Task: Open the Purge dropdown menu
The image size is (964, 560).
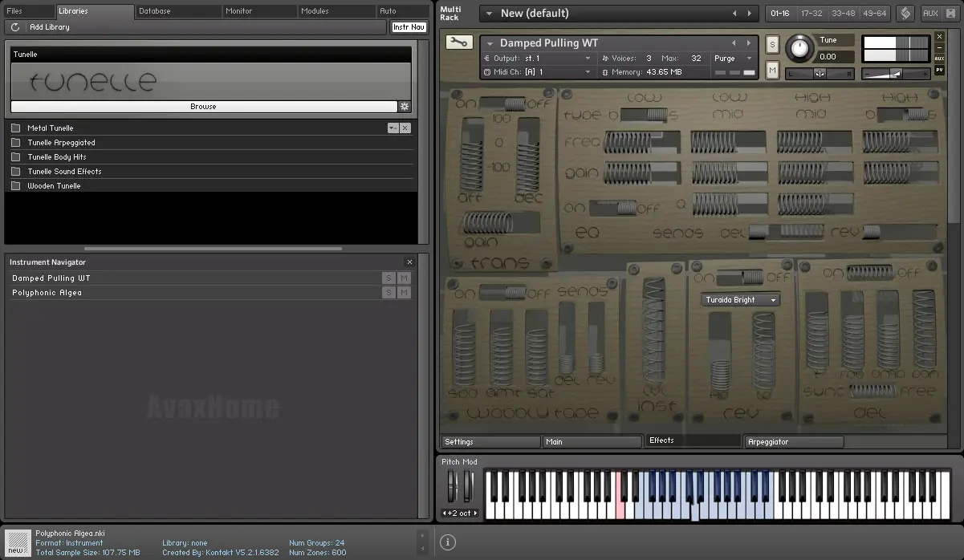Action: (x=734, y=59)
